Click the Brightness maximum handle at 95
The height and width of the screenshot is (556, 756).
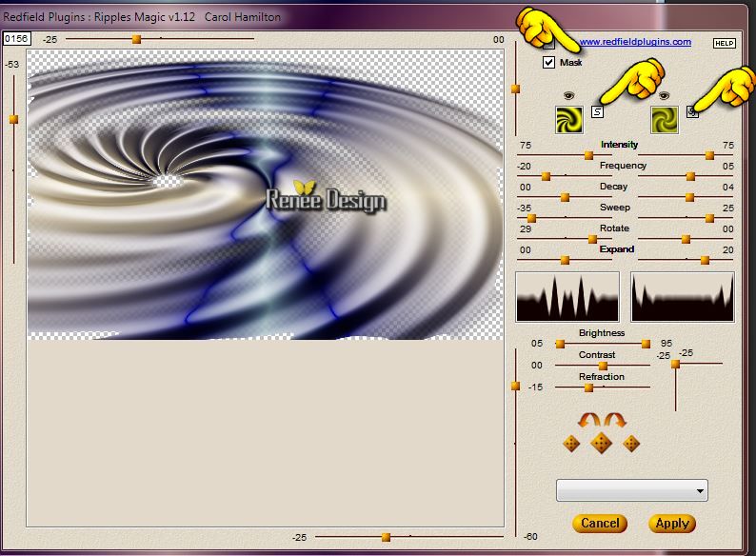pyautogui.click(x=646, y=344)
